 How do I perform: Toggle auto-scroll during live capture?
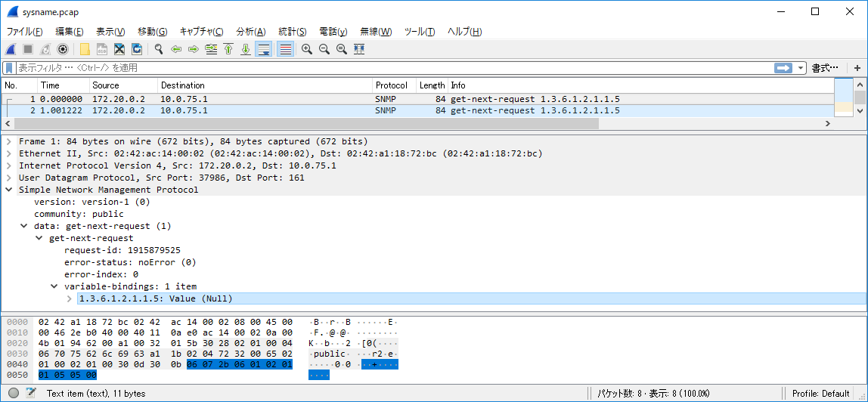tap(263, 49)
